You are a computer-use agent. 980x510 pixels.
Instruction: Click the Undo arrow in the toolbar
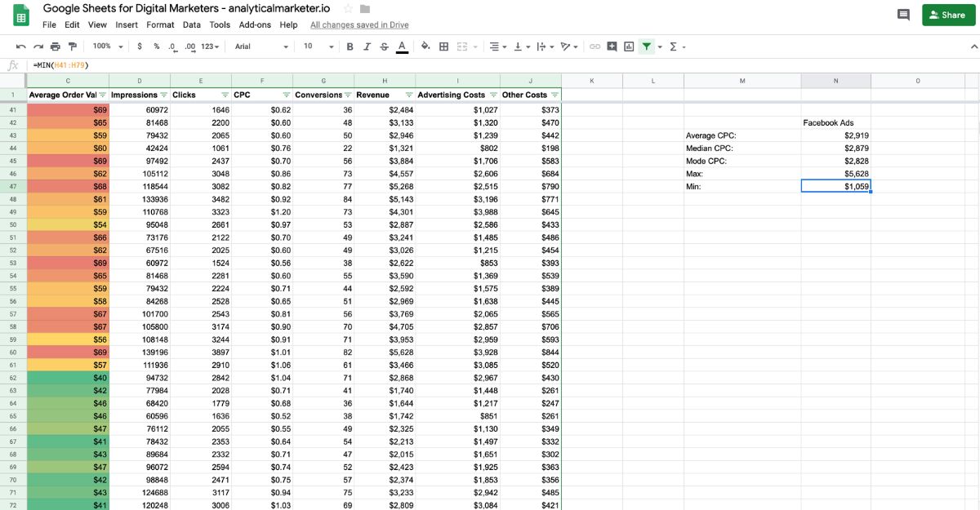[x=20, y=47]
